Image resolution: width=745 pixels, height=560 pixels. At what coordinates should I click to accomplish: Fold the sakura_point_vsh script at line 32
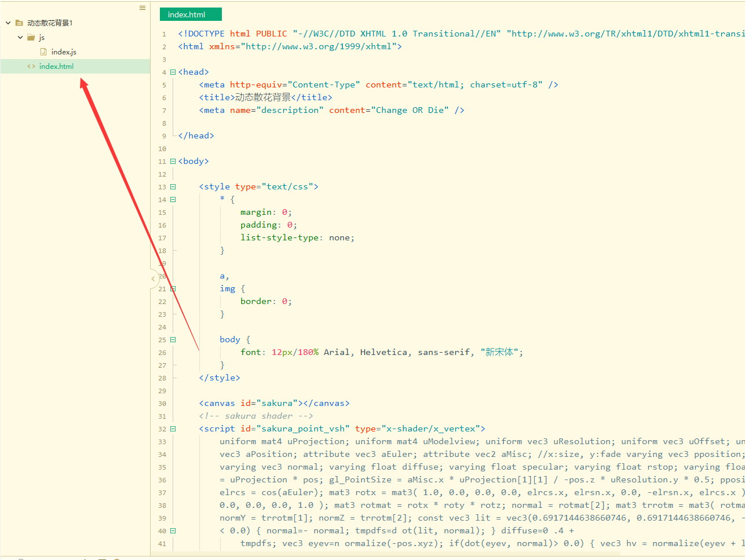173,429
